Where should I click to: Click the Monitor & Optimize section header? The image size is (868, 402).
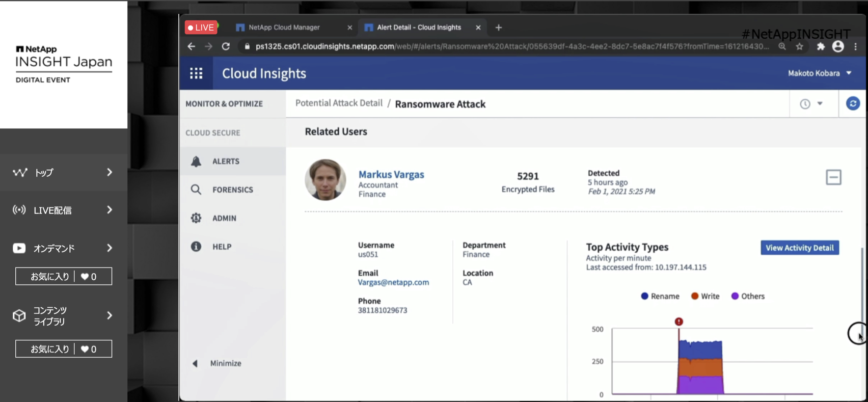[x=224, y=104]
